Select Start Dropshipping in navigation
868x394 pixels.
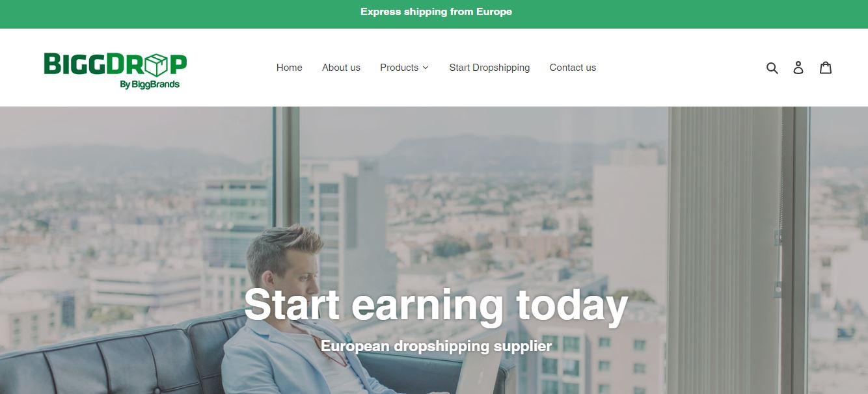click(489, 68)
